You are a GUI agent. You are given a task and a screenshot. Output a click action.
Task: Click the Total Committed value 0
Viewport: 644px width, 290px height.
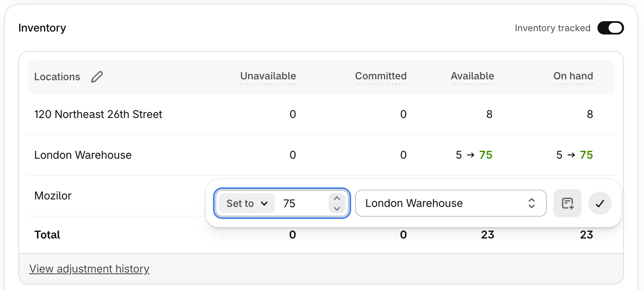(403, 235)
